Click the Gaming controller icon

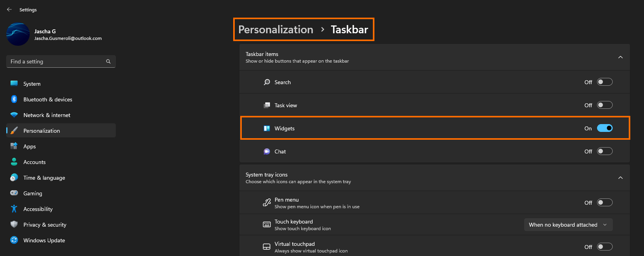pos(14,193)
